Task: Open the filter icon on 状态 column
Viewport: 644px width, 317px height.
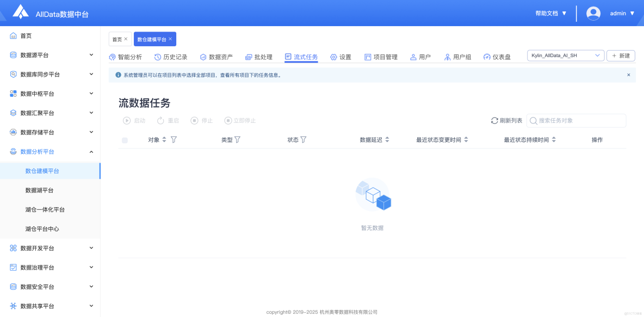Action: point(304,139)
